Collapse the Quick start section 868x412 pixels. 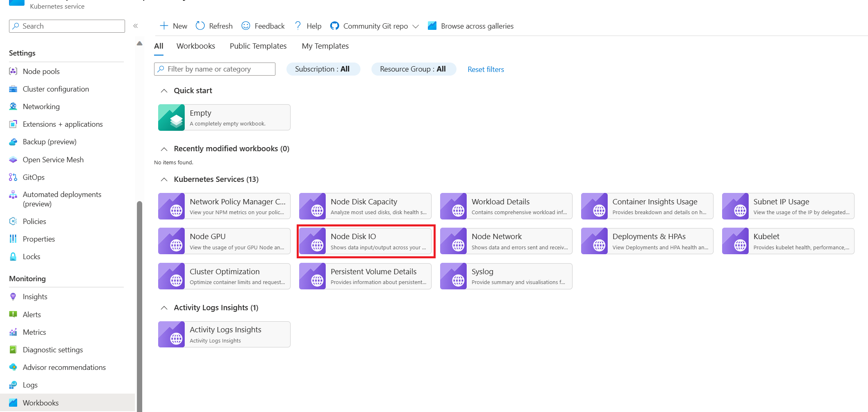click(x=164, y=91)
